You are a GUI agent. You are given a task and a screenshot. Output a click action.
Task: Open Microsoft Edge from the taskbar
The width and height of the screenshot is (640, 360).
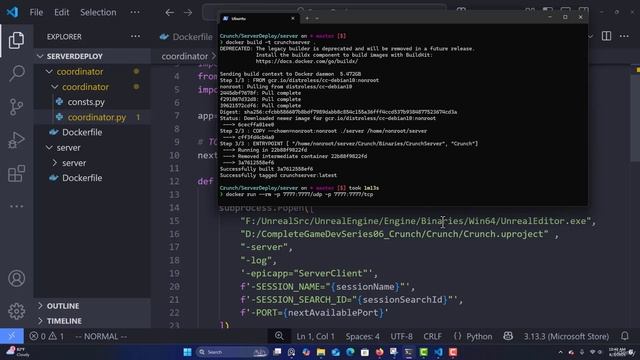tap(350, 352)
